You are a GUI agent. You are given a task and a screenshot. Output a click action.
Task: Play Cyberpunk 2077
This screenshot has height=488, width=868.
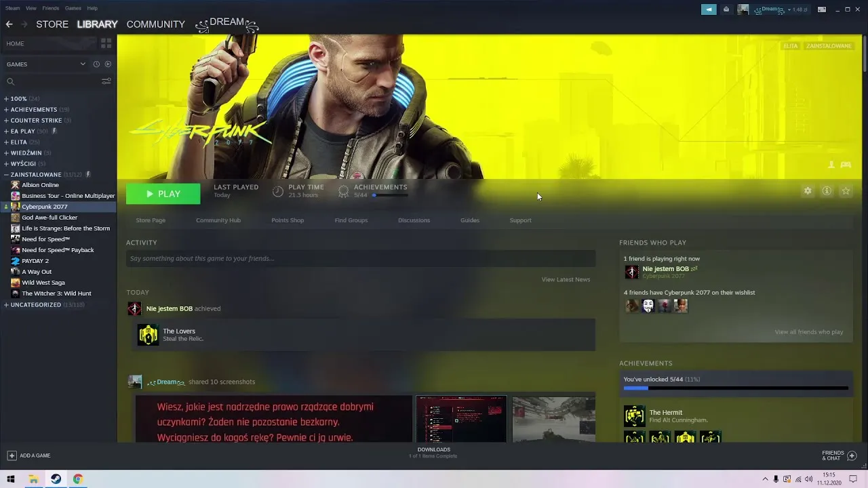(x=163, y=194)
